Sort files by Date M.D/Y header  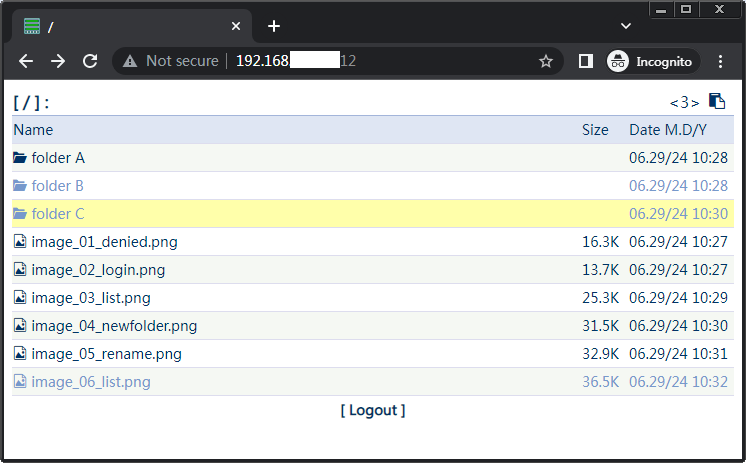pos(667,130)
